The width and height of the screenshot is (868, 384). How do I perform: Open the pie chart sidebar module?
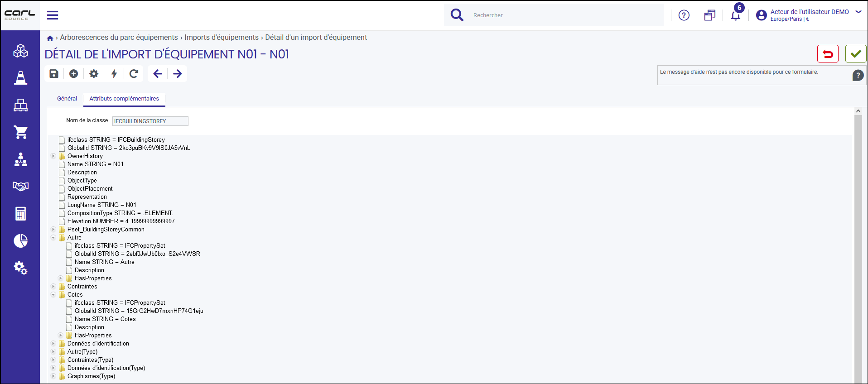[20, 240]
